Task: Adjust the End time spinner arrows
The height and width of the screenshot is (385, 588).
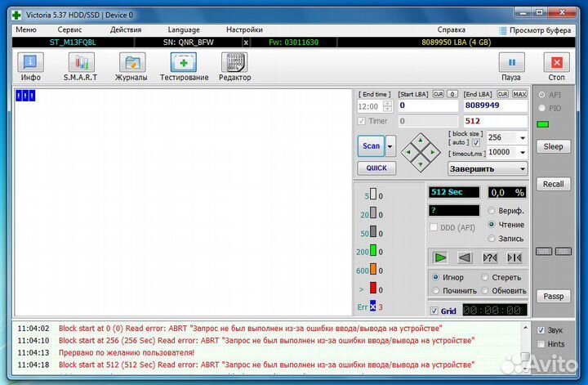Action: (x=388, y=106)
